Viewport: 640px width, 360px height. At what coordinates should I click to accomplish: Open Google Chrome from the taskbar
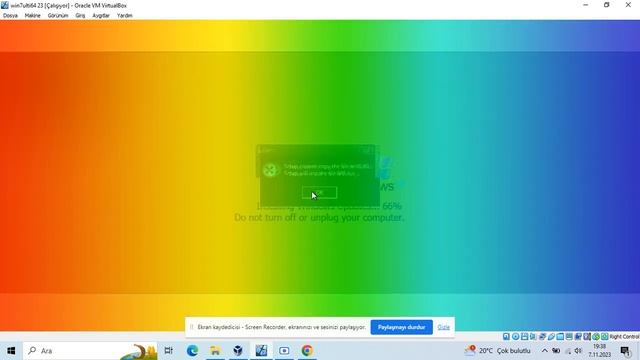click(307, 351)
